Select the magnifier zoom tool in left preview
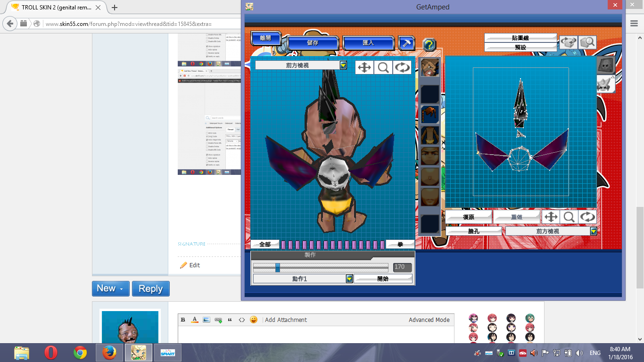This screenshot has width=644, height=362. (x=383, y=67)
